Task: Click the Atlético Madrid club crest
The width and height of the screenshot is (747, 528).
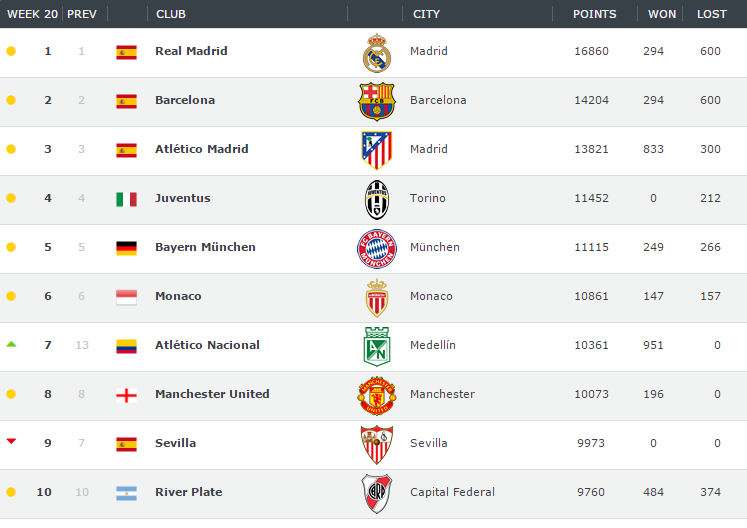Action: (x=377, y=150)
